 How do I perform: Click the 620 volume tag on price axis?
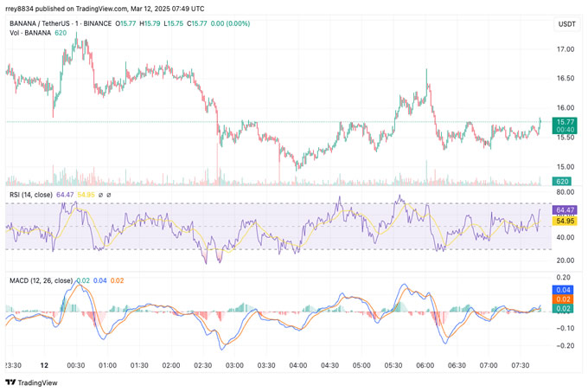tap(564, 182)
